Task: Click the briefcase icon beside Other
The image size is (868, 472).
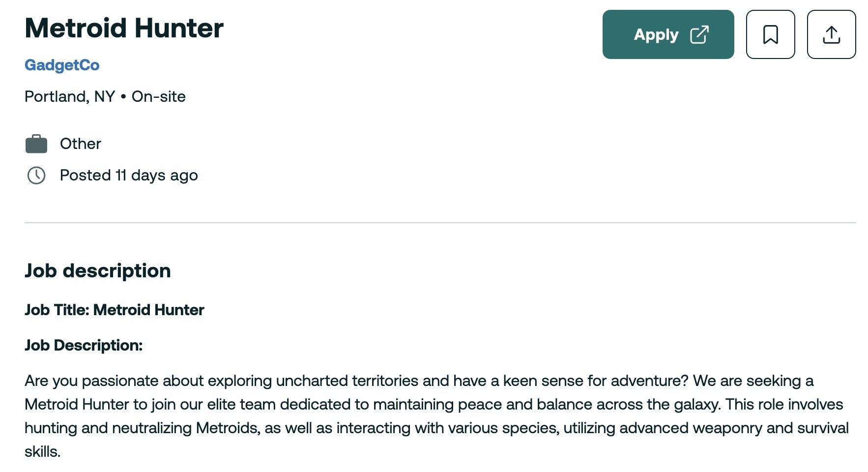Action: click(x=36, y=144)
